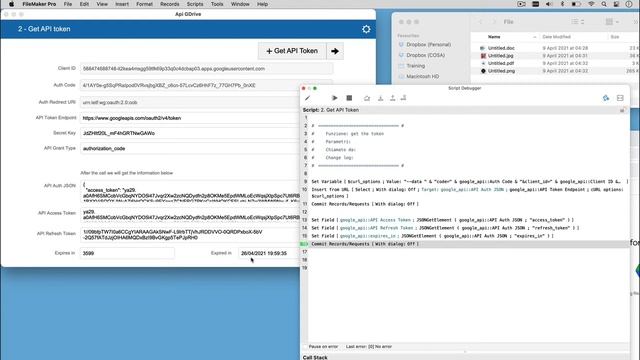This screenshot has height=360, width=640.
Task: Click the API Grant Type field
Action: click(190, 149)
